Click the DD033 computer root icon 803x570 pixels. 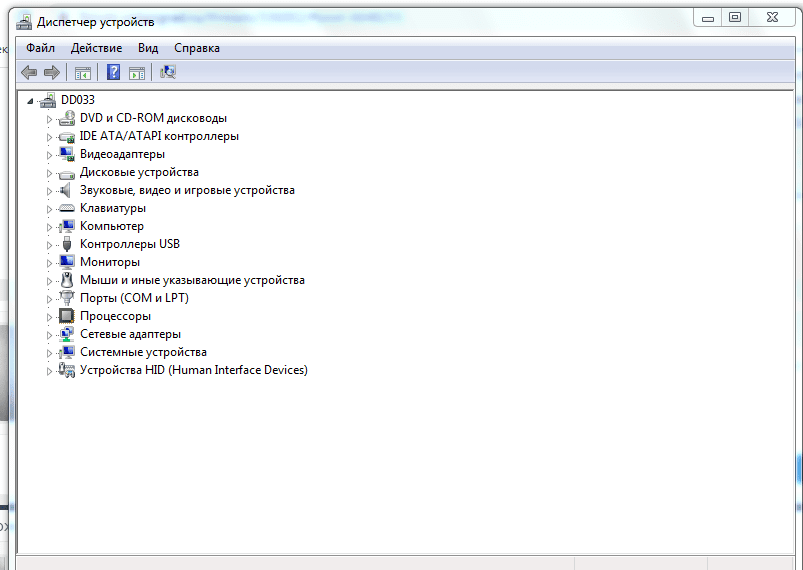48,100
